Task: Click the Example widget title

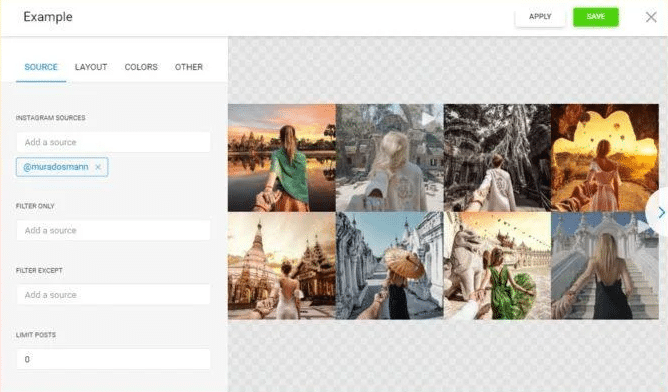Action: [x=48, y=17]
